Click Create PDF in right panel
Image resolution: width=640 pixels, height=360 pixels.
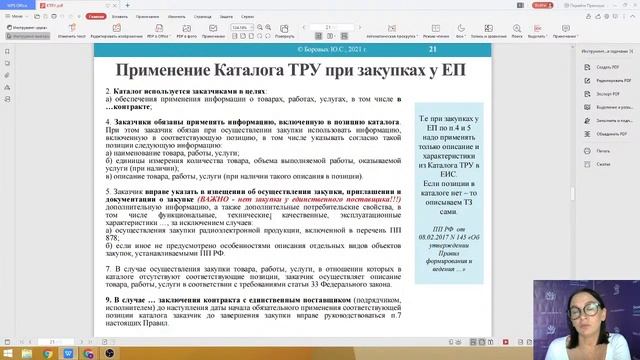pyautogui.click(x=602, y=67)
